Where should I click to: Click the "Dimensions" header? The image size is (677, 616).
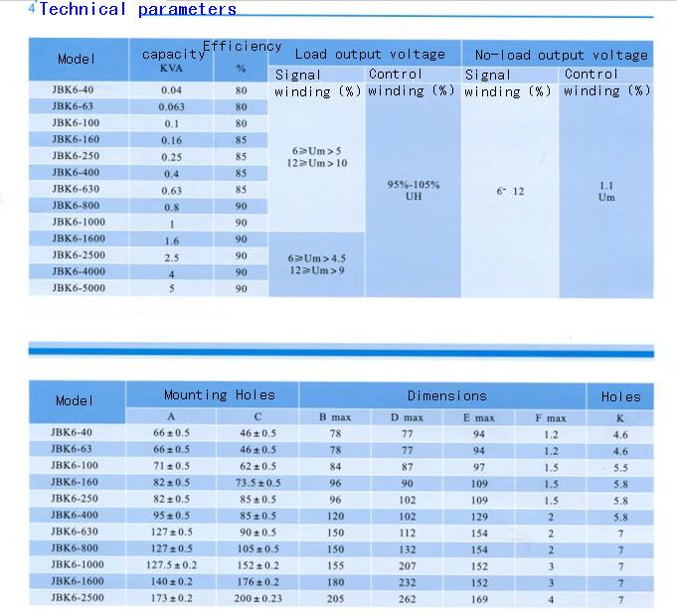tap(447, 395)
